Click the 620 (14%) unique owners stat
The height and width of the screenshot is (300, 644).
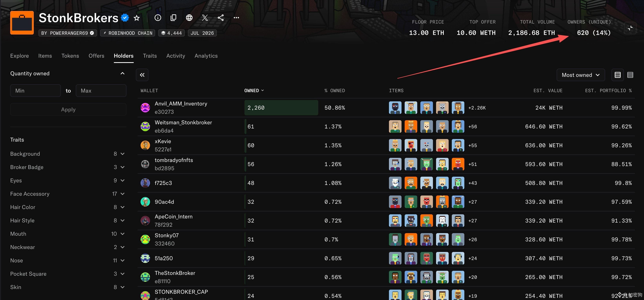pos(594,33)
